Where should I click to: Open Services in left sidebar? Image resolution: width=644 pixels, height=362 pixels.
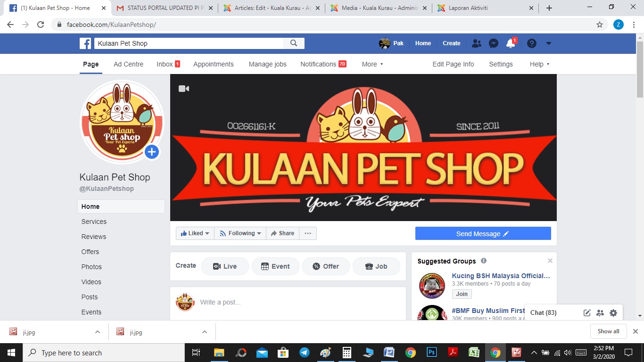tap(94, 222)
